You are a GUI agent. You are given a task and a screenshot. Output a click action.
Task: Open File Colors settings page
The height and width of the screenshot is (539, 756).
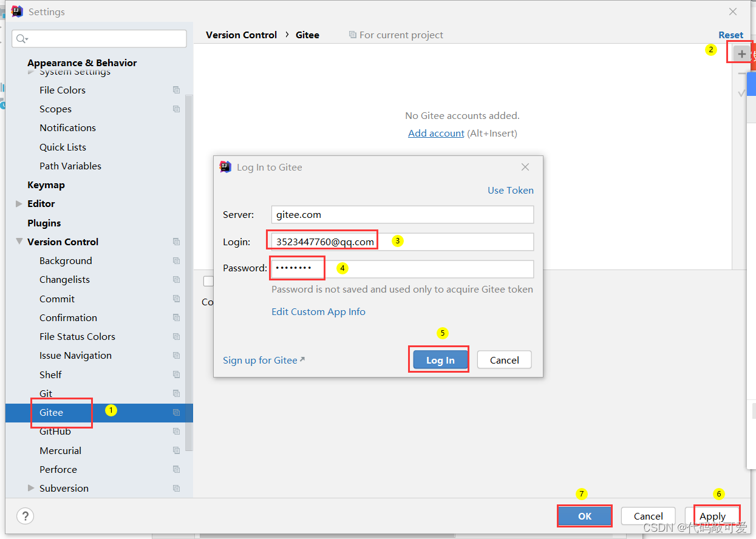tap(63, 90)
